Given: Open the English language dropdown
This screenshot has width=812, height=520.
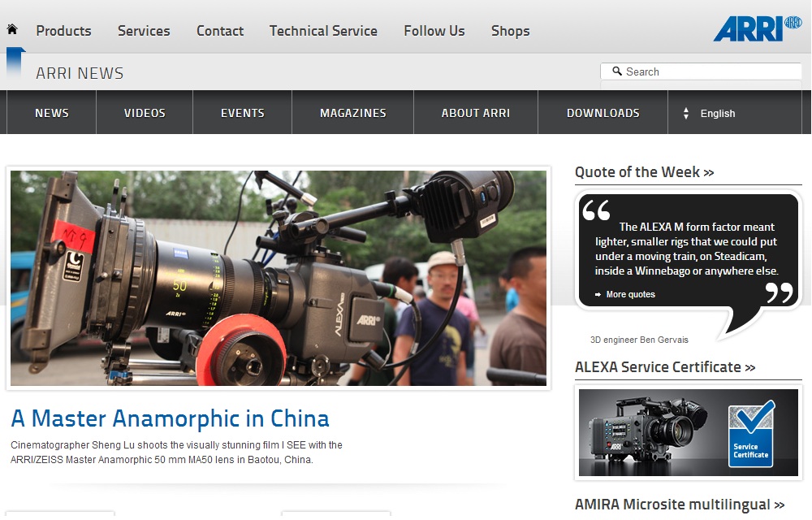Looking at the screenshot, I should coord(718,114).
